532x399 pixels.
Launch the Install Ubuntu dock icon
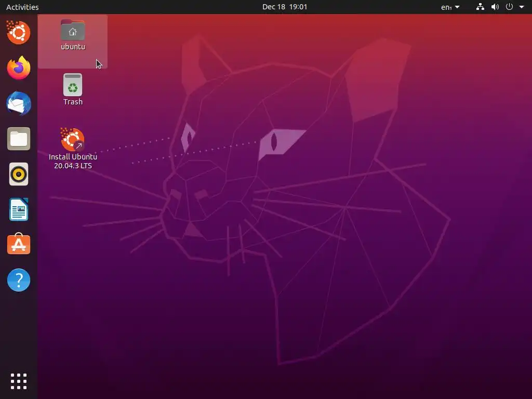pyautogui.click(x=19, y=33)
